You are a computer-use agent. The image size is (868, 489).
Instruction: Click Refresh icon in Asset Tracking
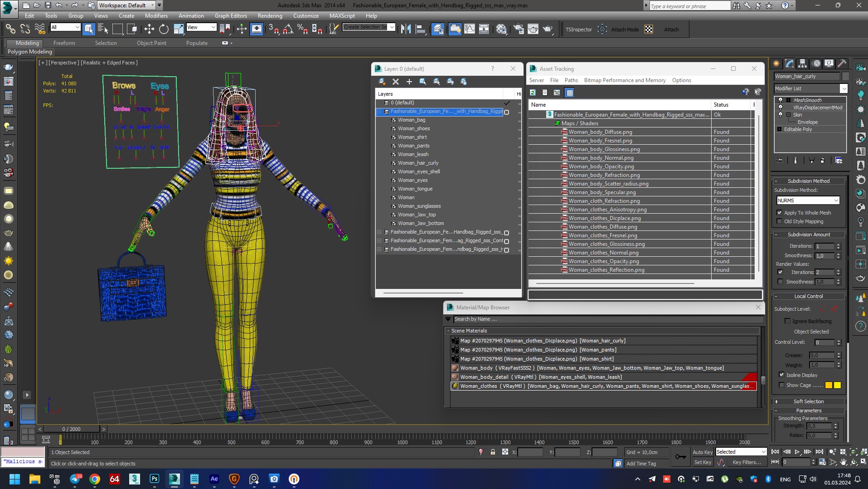pos(533,93)
